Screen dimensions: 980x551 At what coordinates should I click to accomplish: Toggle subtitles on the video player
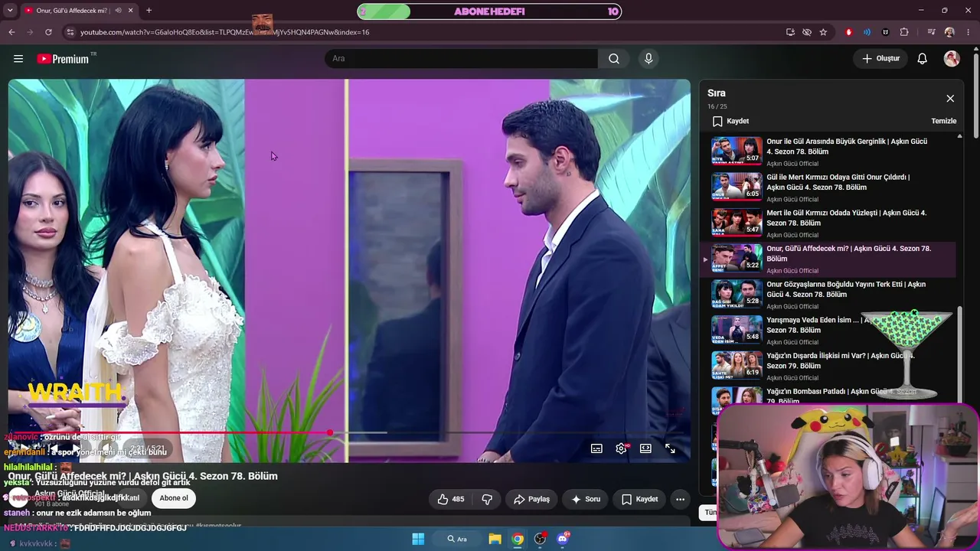(596, 448)
